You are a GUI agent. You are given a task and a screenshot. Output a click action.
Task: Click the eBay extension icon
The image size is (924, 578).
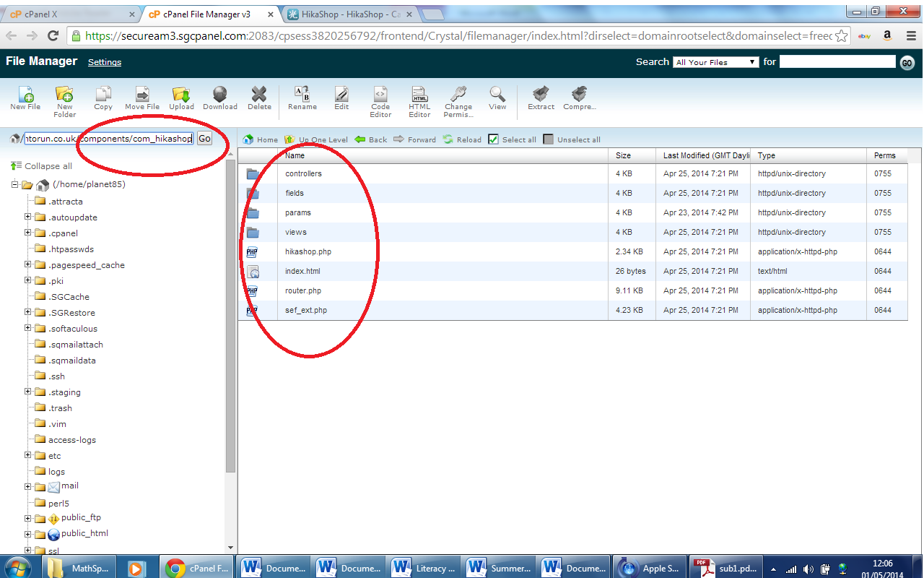point(864,35)
